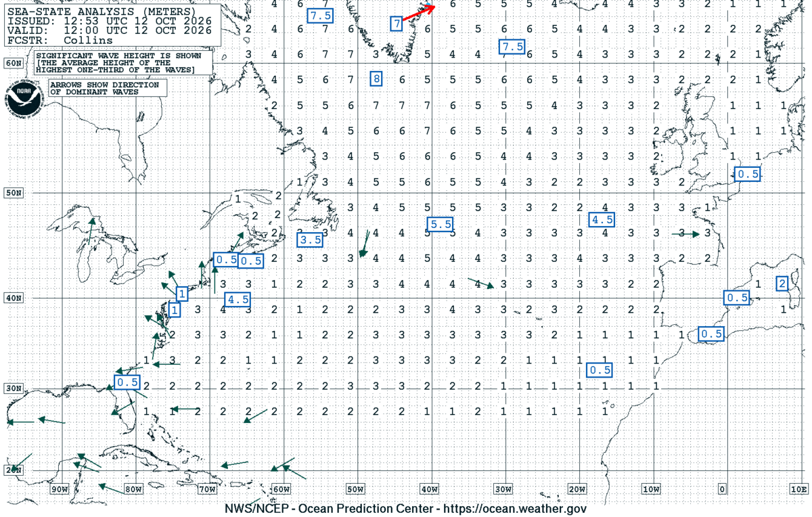
Task: Click the NOAA logo emblem
Action: coord(25,99)
